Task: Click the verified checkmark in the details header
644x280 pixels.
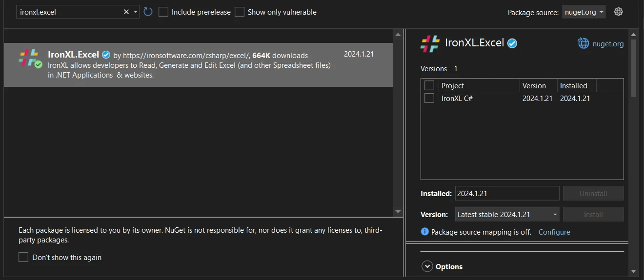Action: [x=512, y=43]
